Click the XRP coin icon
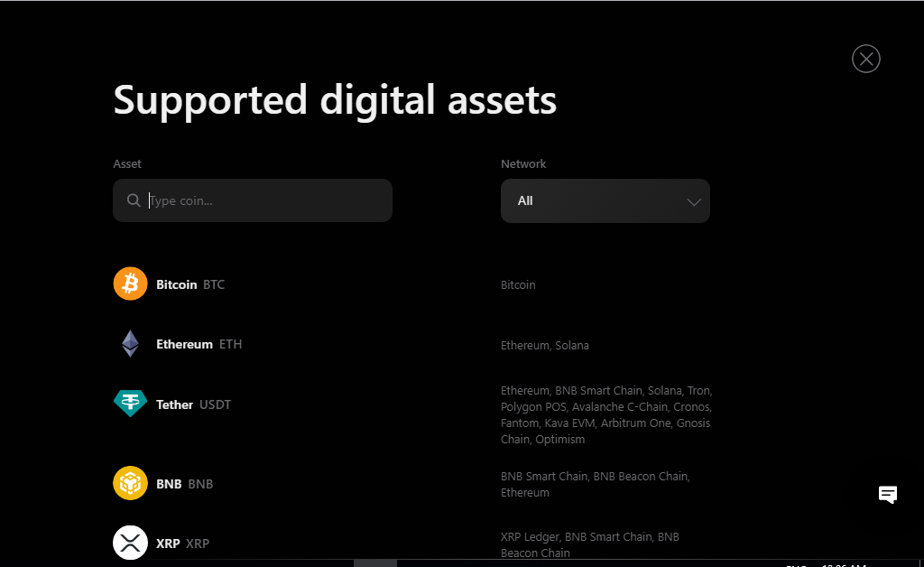924x567 pixels. pyautogui.click(x=130, y=543)
